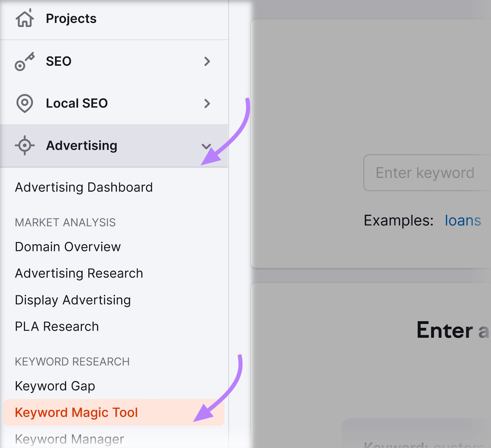The width and height of the screenshot is (491, 448).
Task: Select Keyword Magic Tool
Action: pyautogui.click(x=114, y=412)
